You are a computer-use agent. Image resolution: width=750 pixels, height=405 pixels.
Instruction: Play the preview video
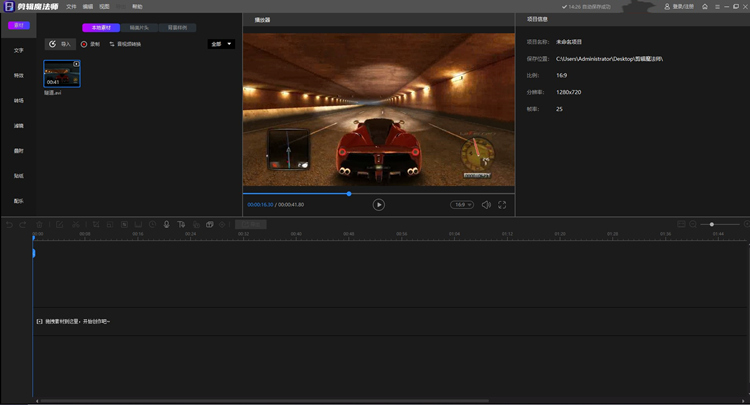pyautogui.click(x=378, y=205)
